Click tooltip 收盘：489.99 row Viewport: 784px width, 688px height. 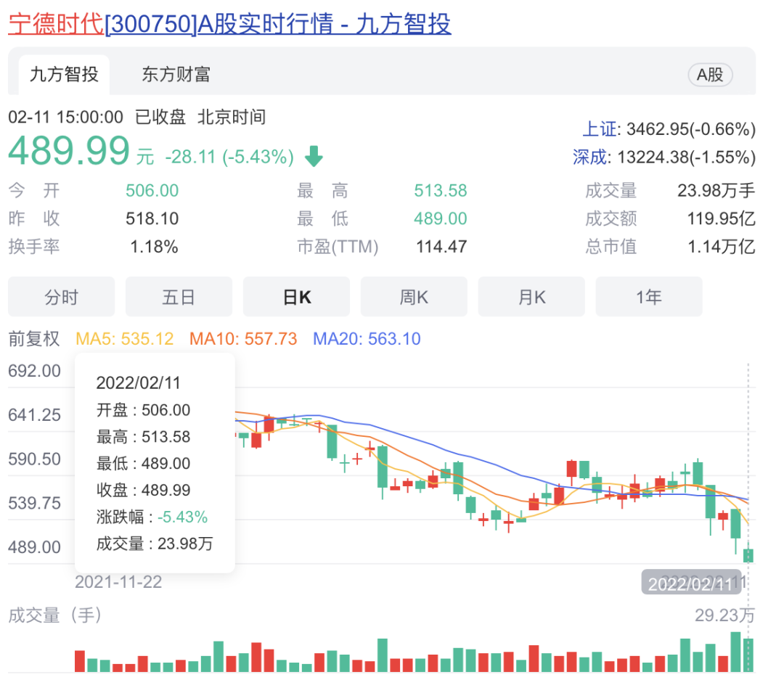tap(143, 490)
